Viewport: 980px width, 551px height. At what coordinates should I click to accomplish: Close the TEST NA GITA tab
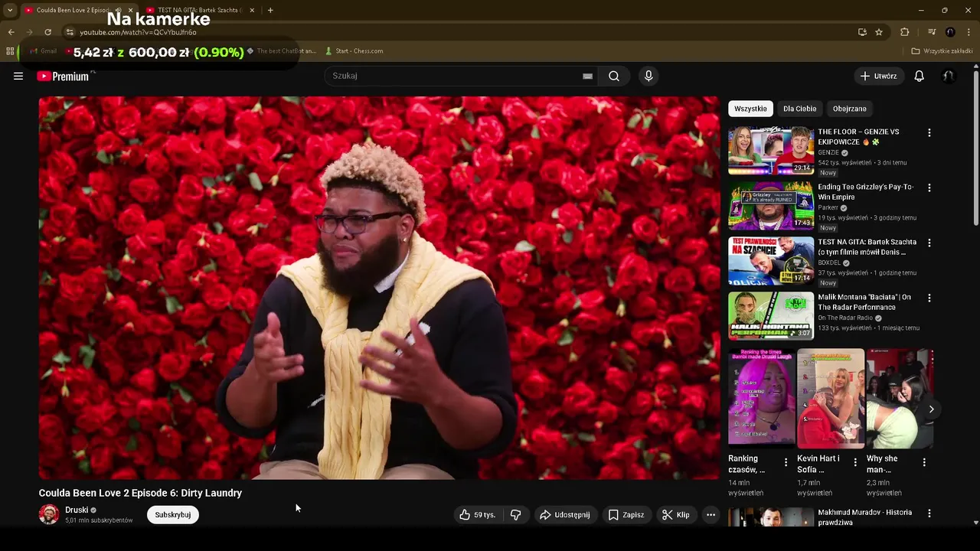(x=252, y=10)
